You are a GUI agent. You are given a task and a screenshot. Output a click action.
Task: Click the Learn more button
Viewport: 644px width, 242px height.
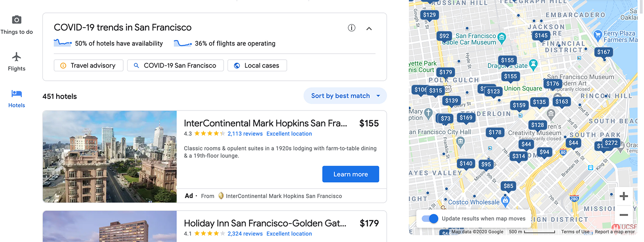[x=350, y=174]
